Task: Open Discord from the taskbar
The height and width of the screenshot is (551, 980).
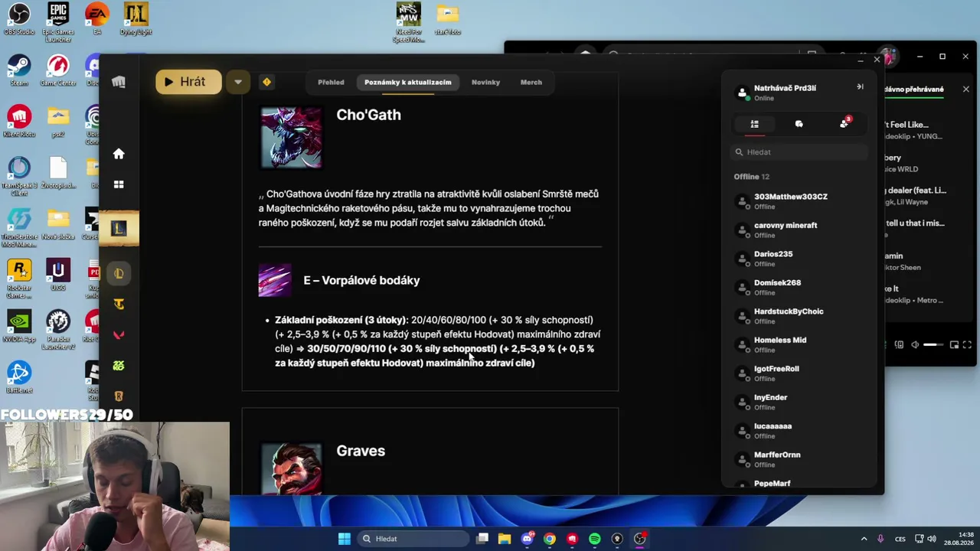Action: [x=527, y=539]
